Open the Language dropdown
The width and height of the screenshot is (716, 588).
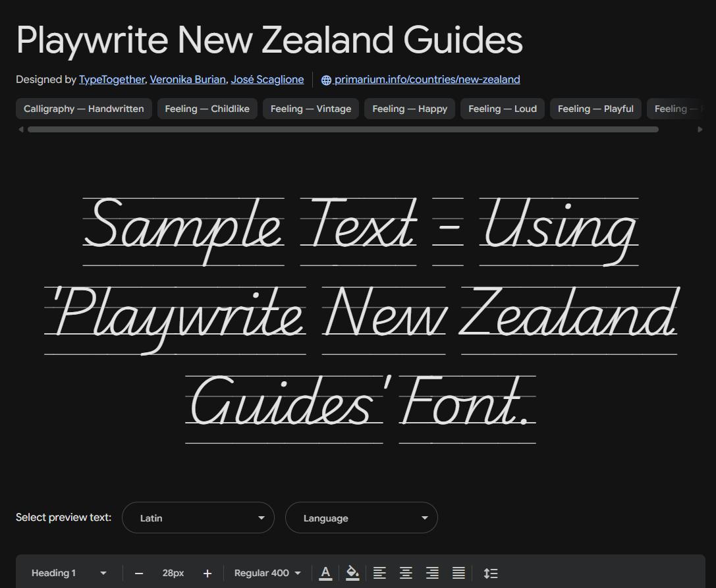point(362,518)
